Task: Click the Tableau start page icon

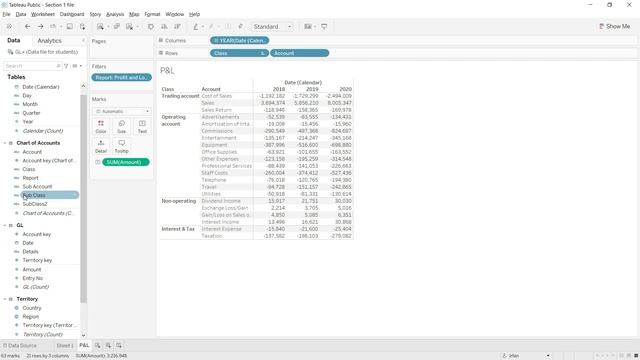Action: [x=9, y=27]
